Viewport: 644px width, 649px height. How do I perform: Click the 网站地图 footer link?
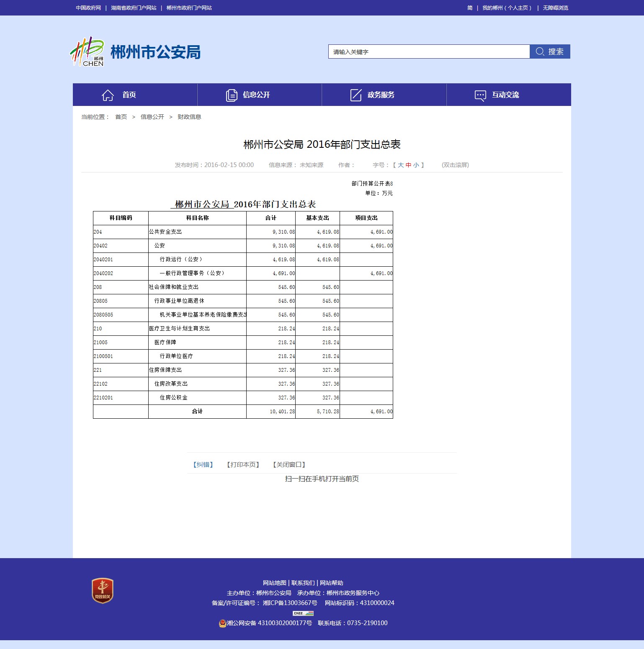[274, 583]
